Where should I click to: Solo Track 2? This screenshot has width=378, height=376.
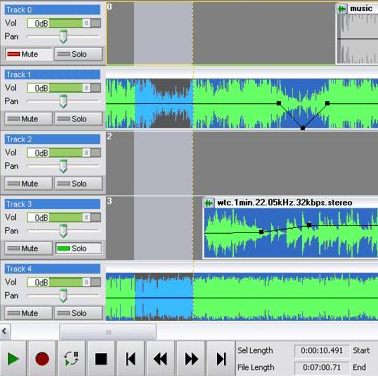pos(78,183)
